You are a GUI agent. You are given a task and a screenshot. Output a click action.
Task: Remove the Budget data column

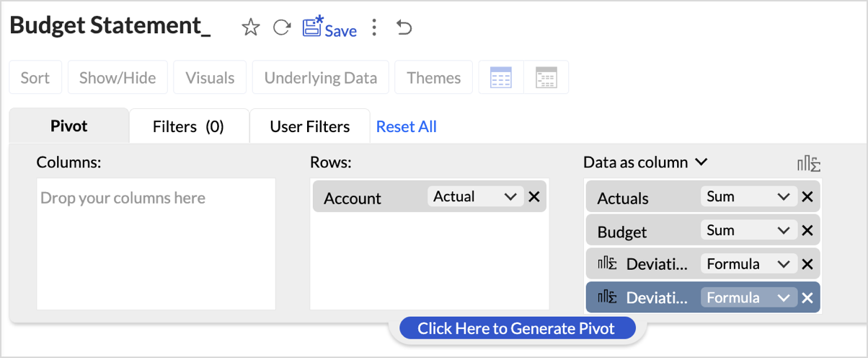point(807,231)
